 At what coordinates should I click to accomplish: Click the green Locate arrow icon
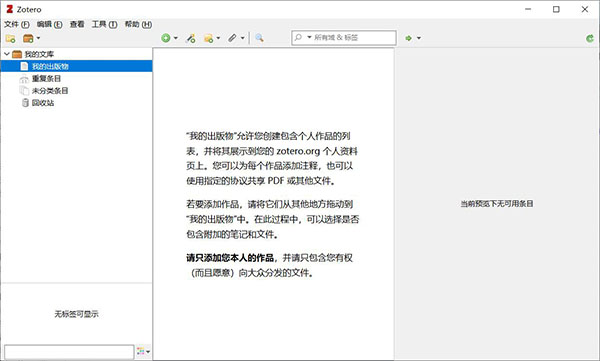[x=409, y=38]
